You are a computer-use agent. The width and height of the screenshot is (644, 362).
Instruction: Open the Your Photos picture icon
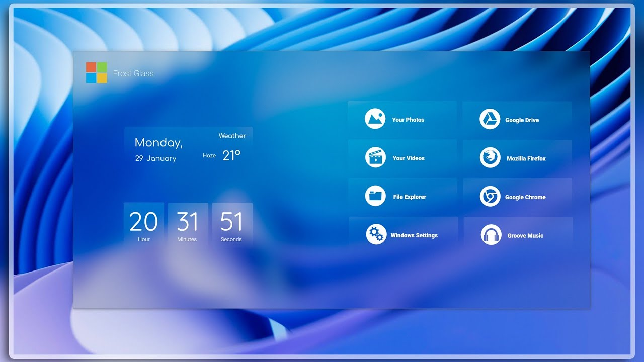pyautogui.click(x=375, y=119)
